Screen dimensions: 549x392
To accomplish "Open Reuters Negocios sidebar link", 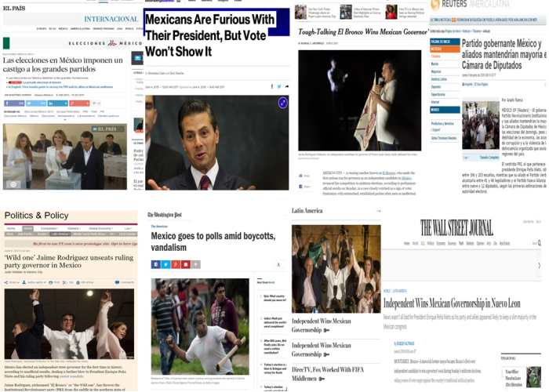I will (x=436, y=71).
